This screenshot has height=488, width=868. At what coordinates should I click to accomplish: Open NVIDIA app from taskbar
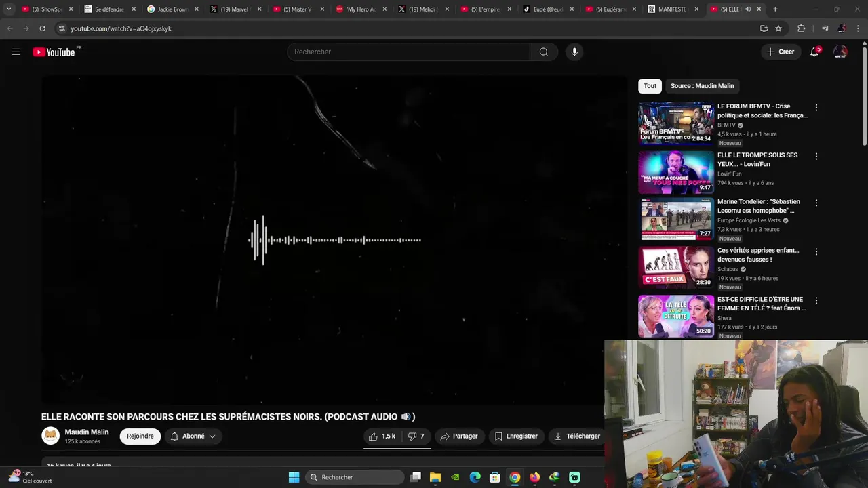[456, 477]
